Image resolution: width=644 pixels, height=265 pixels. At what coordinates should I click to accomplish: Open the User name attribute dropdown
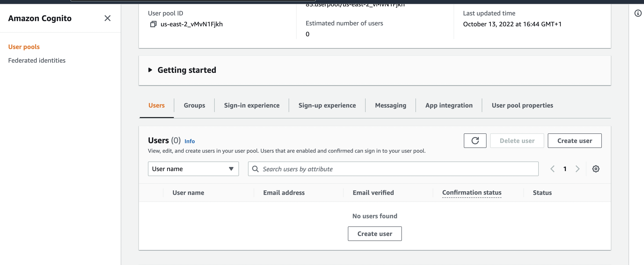coord(193,169)
